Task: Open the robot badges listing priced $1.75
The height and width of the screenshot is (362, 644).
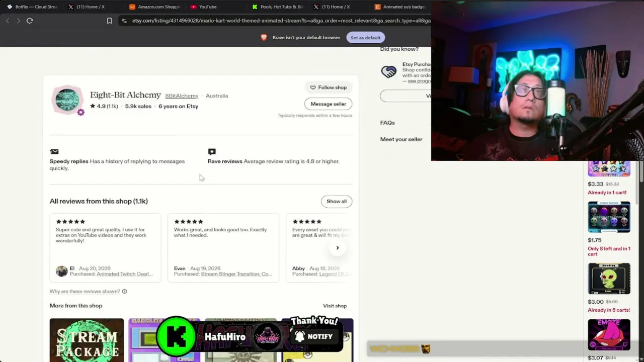Action: click(609, 217)
